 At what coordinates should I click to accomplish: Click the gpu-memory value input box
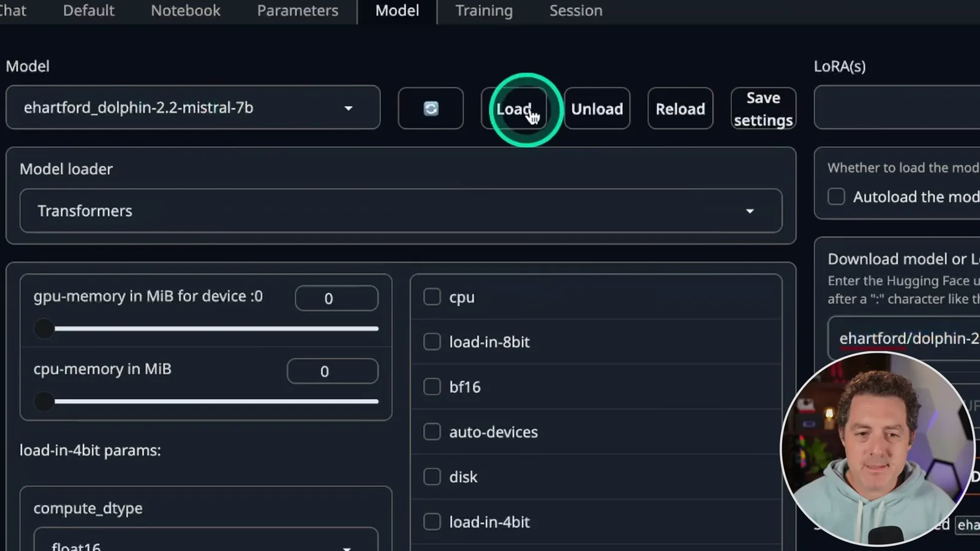coord(336,298)
